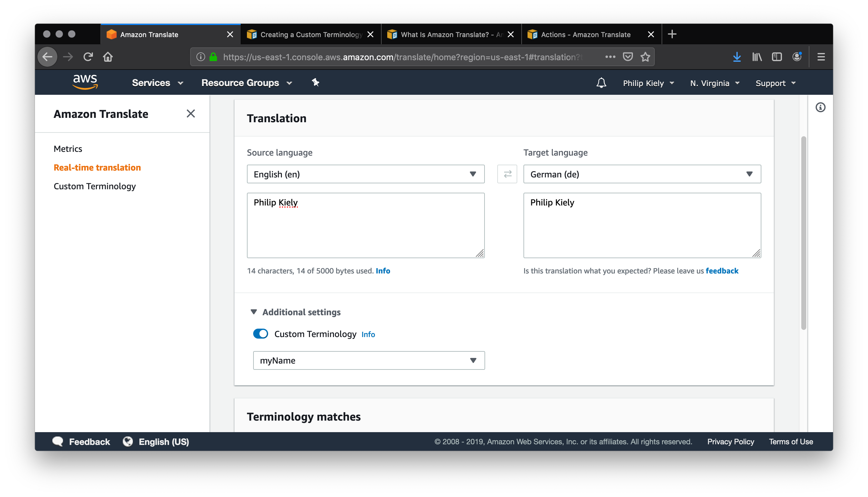Open Custom Terminology in side navigation

pos(94,186)
